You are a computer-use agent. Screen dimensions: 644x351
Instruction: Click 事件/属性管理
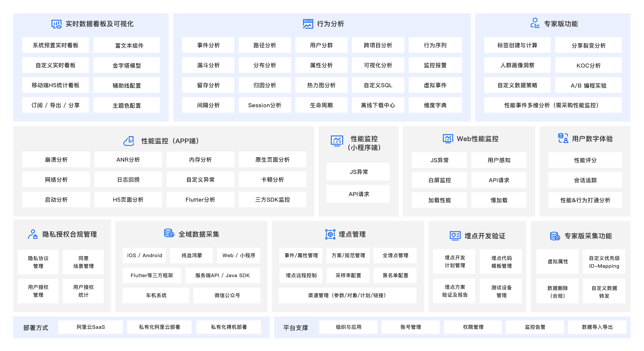point(301,255)
